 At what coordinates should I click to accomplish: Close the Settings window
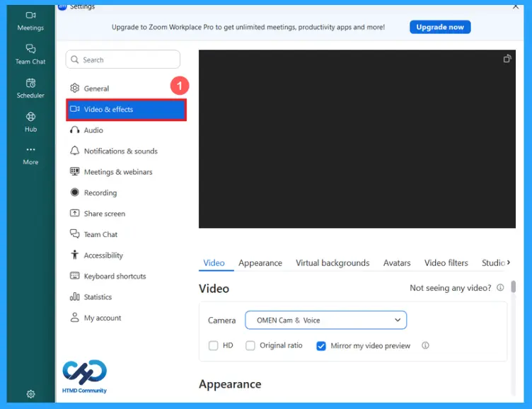(515, 6)
